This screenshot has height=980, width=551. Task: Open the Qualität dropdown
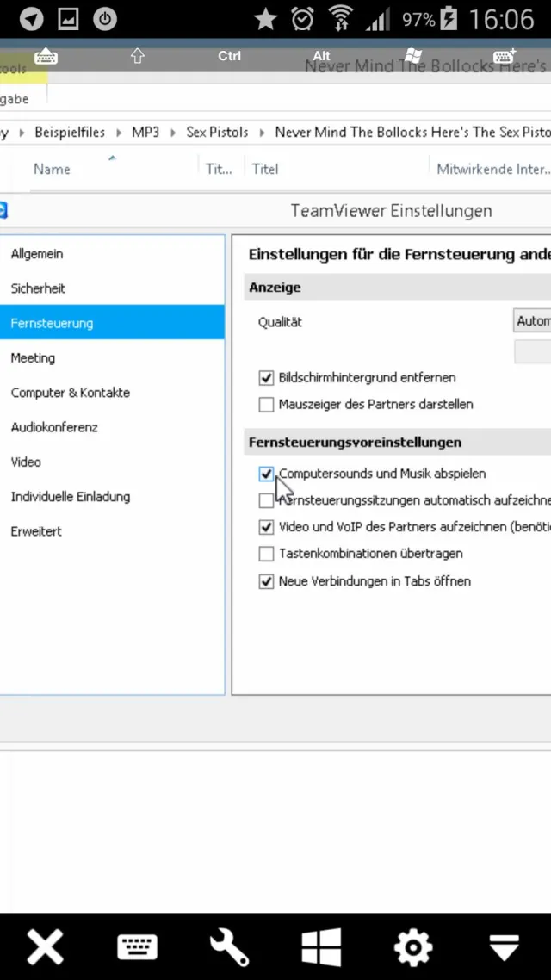[x=532, y=321]
